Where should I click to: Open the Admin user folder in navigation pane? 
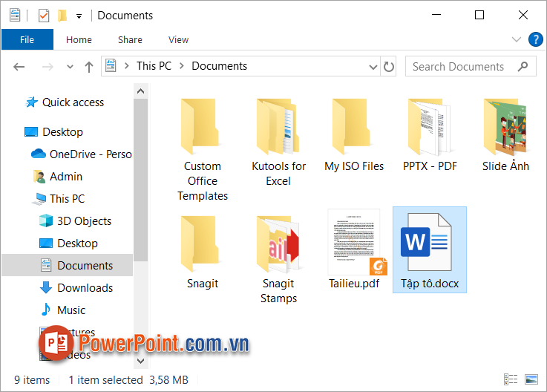65,177
